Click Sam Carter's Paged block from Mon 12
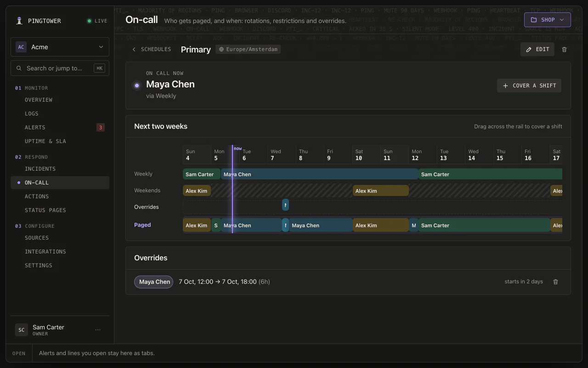The width and height of the screenshot is (588, 368). (484, 225)
